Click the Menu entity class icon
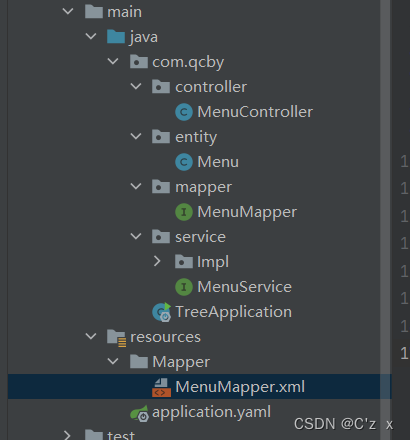 [x=184, y=162]
